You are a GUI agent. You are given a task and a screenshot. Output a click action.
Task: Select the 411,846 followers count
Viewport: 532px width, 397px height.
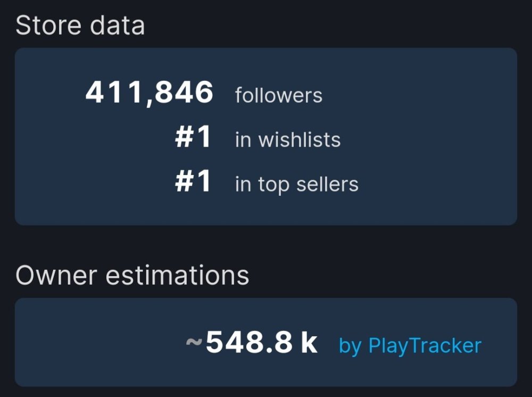(x=149, y=93)
